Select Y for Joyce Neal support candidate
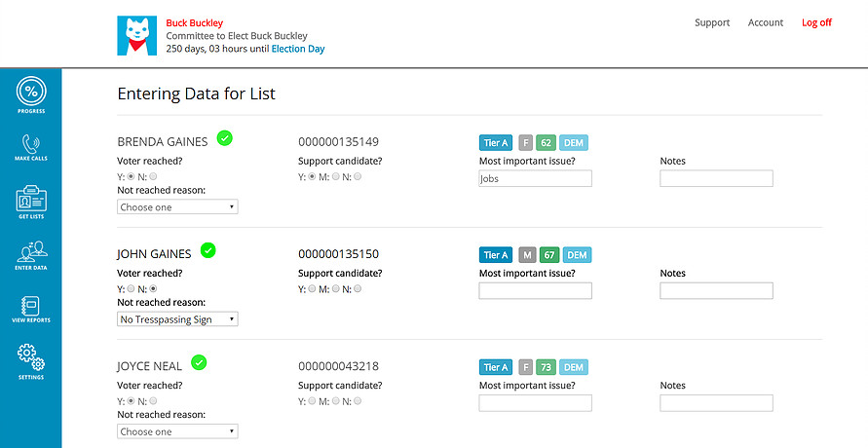 pos(312,401)
